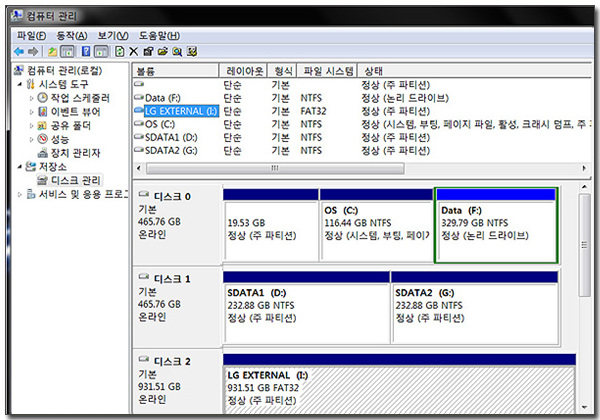Open the 보기(V) menu

112,36
